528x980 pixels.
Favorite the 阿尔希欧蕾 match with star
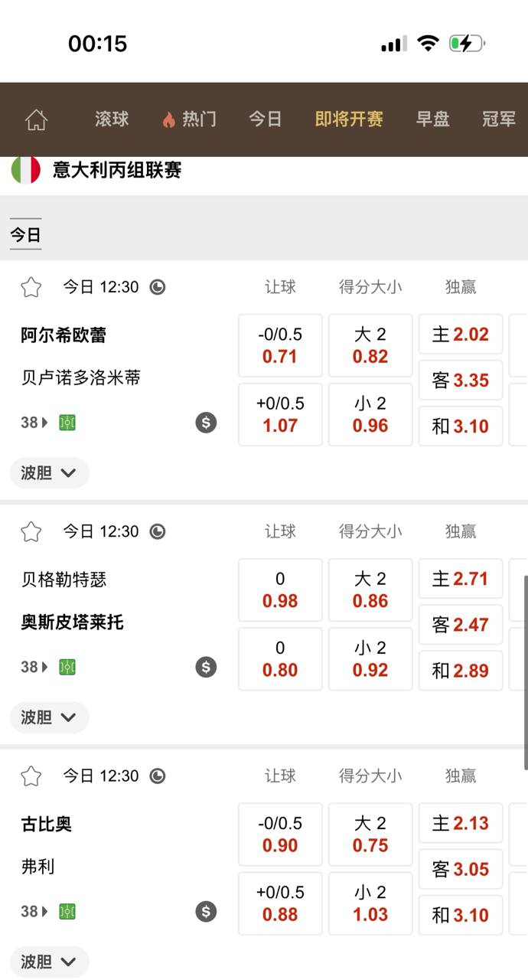pyautogui.click(x=31, y=287)
